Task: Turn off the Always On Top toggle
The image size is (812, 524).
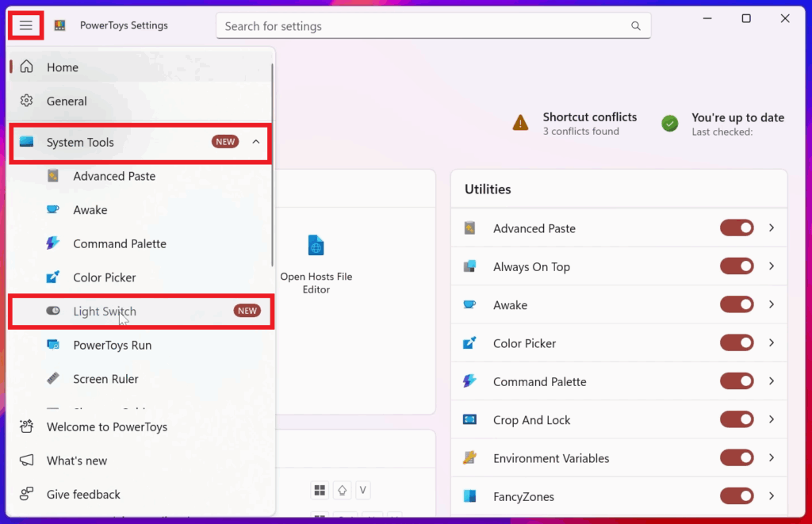Action: 737,266
